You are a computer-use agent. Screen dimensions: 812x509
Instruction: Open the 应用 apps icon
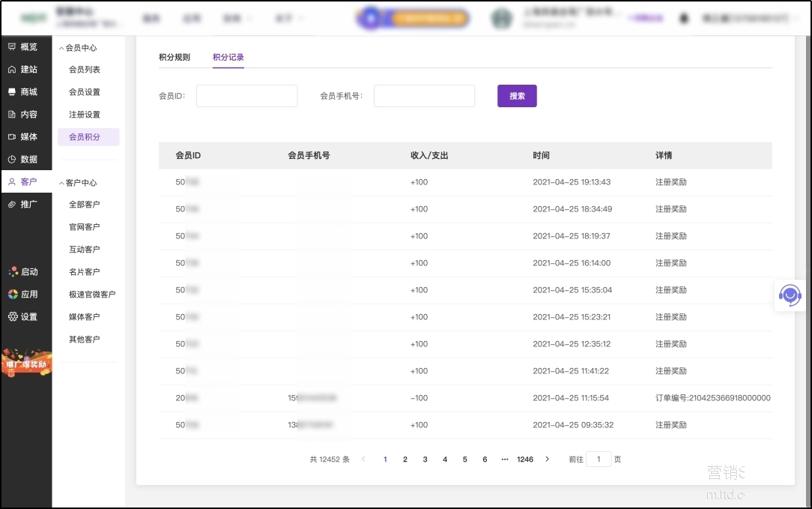tap(13, 295)
